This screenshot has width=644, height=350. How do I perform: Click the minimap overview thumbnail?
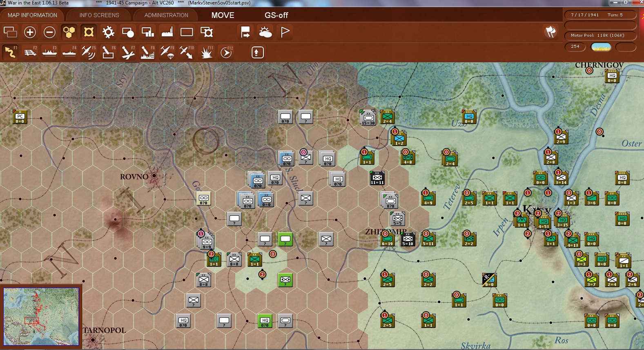pos(41,317)
